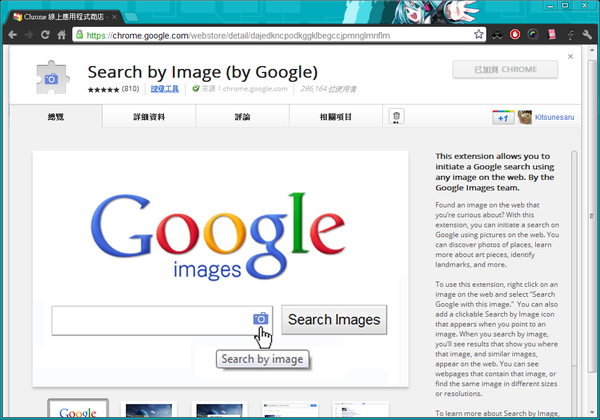Switch to the 總覽 overview tab

[x=55, y=117]
